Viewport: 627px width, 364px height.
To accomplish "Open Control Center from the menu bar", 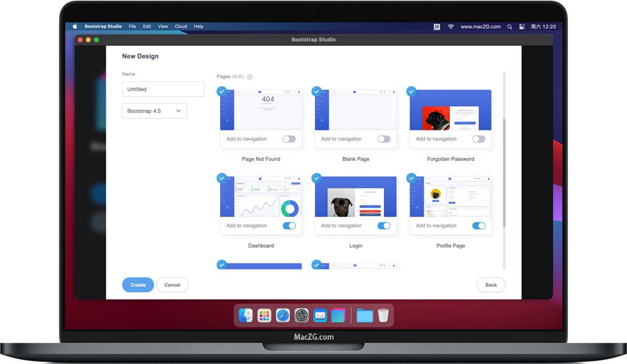I will point(522,27).
